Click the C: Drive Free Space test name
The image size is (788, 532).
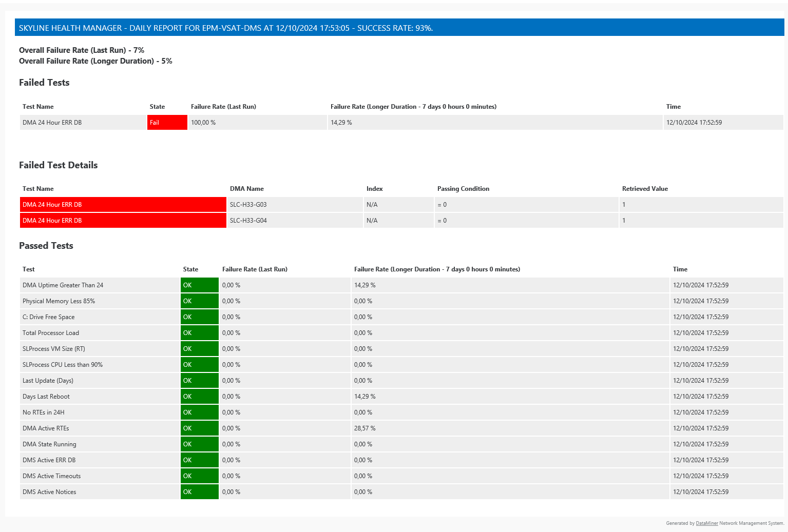[x=49, y=317]
